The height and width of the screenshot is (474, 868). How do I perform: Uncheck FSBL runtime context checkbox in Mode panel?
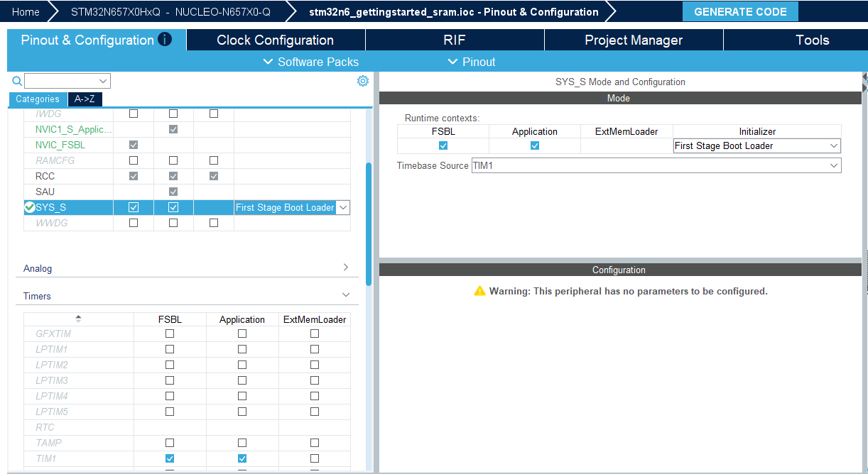click(x=443, y=145)
